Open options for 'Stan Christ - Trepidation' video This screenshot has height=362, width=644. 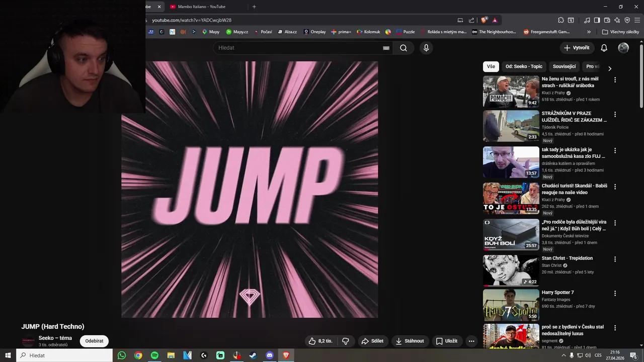pyautogui.click(x=615, y=259)
